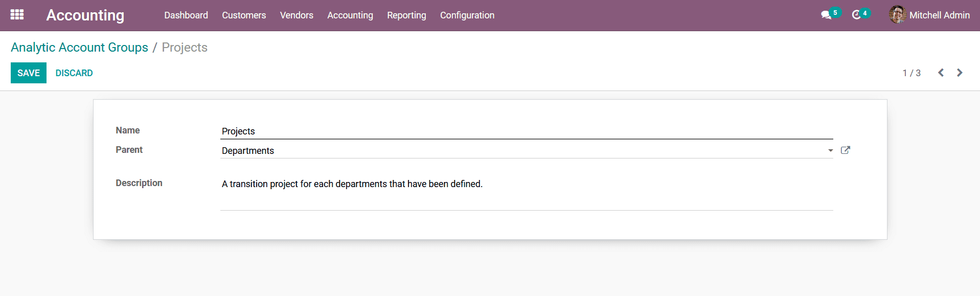Go to the Dashboard menu

186,15
